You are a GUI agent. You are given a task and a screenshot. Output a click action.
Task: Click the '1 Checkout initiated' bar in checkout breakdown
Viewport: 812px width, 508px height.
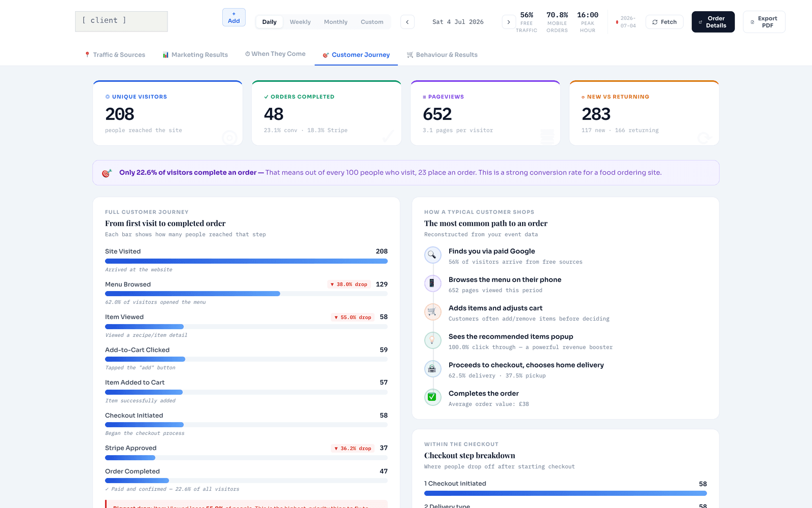click(565, 493)
